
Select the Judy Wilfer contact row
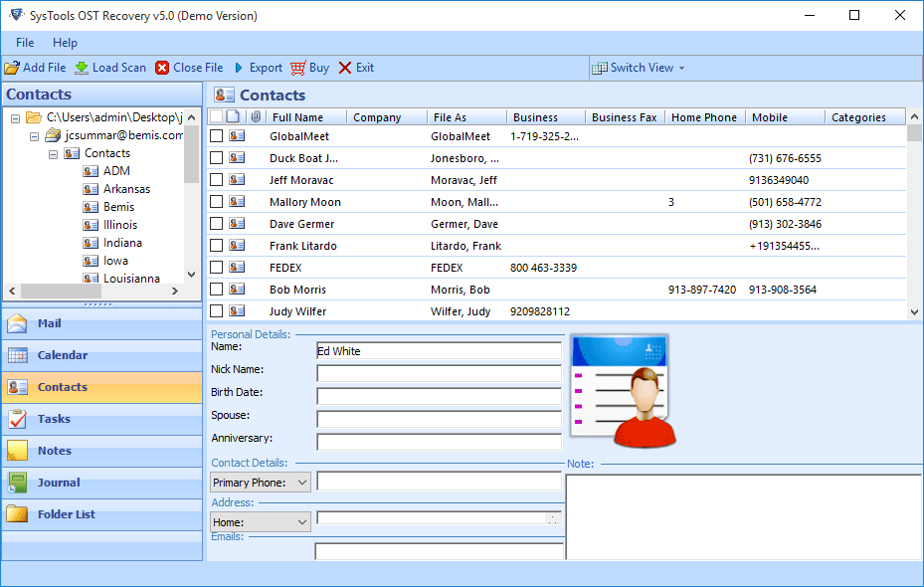click(x=557, y=311)
